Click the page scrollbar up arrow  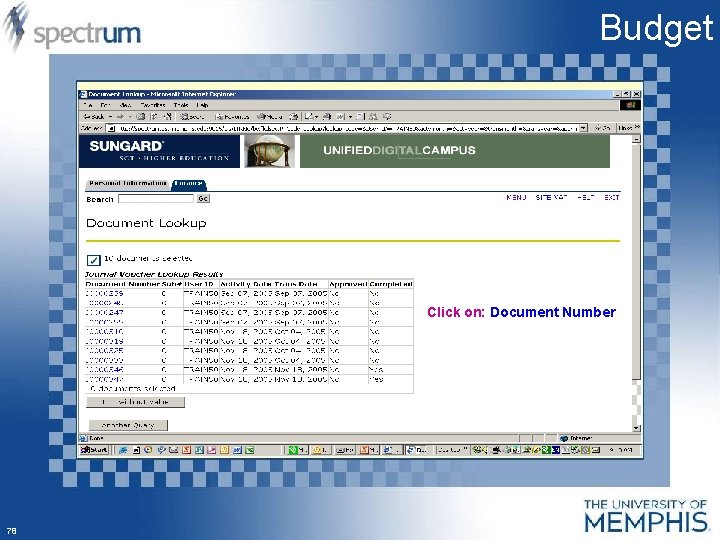[x=636, y=139]
